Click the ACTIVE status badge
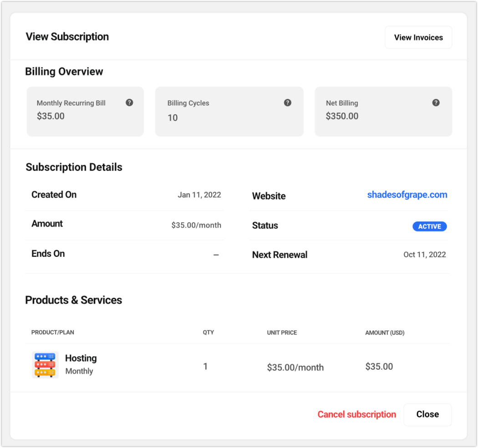 (430, 226)
